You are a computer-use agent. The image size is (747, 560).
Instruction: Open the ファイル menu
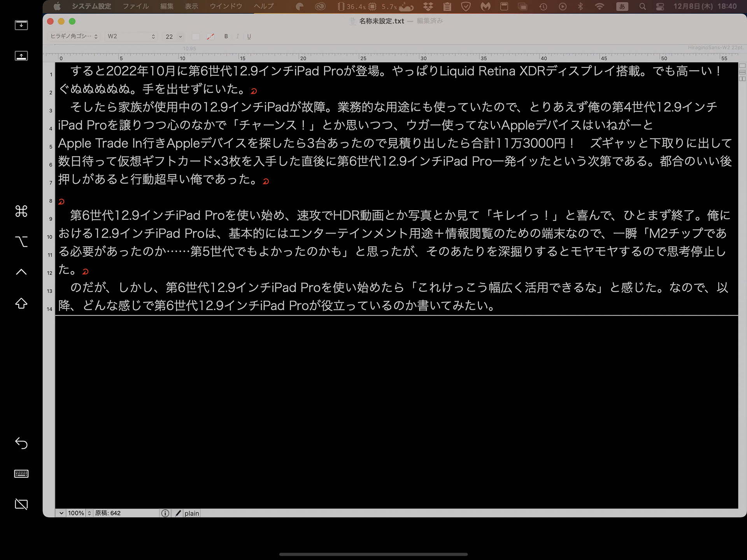point(136,6)
